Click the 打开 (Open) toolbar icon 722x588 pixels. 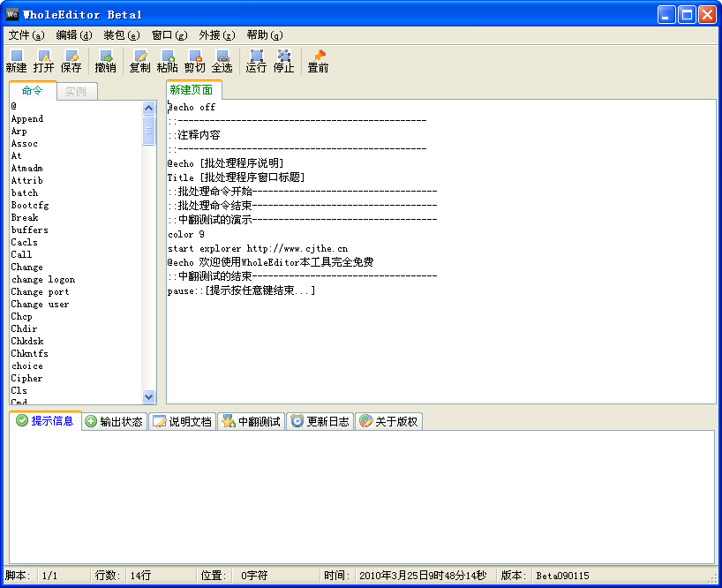[x=43, y=61]
